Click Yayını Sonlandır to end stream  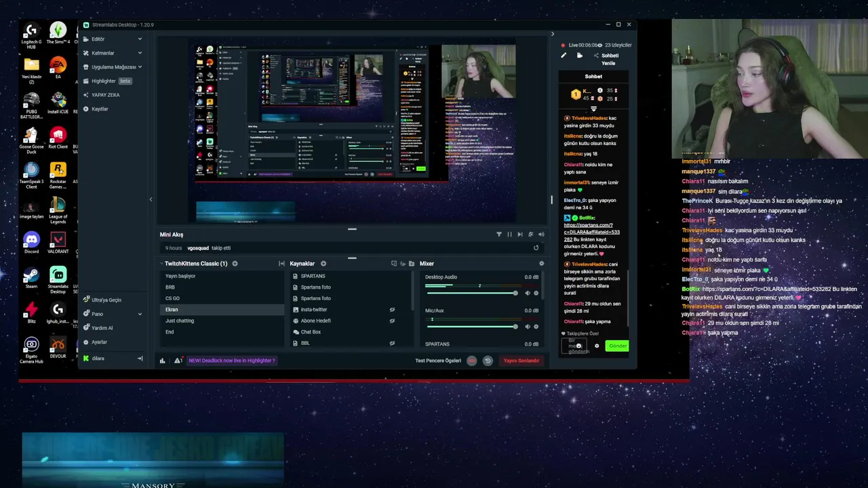[521, 361]
